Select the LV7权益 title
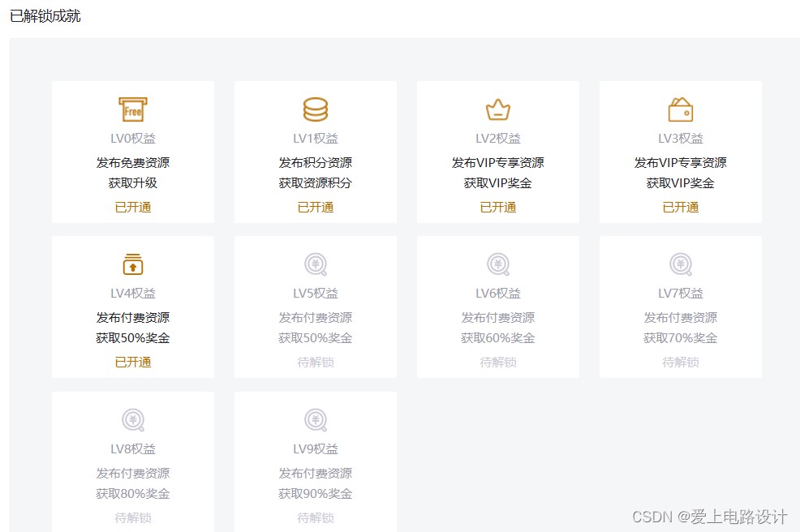 [681, 294]
